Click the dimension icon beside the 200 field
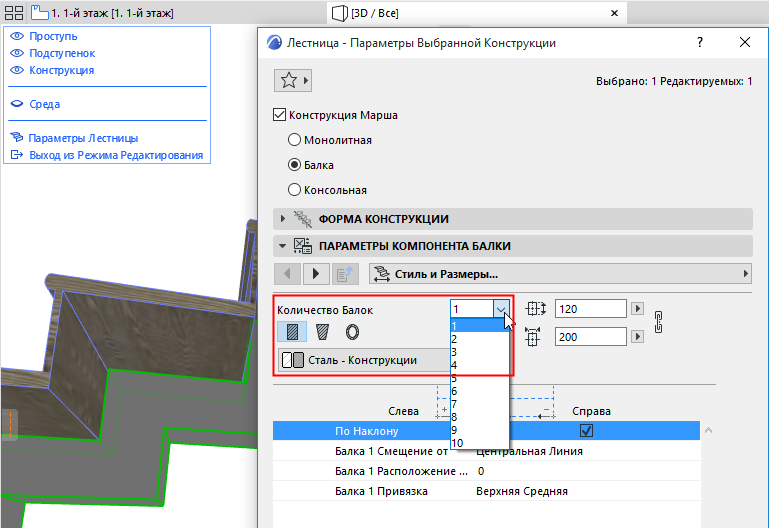The width and height of the screenshot is (769, 528). pyautogui.click(x=533, y=337)
